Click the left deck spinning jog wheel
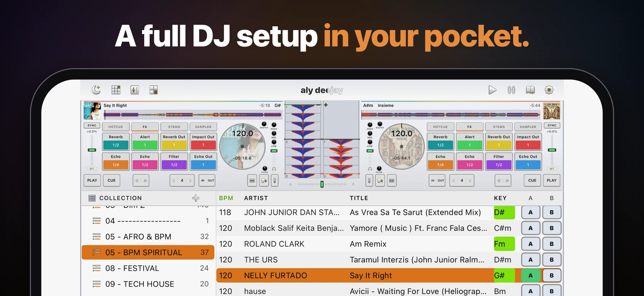This screenshot has width=644, height=296. pos(242,146)
